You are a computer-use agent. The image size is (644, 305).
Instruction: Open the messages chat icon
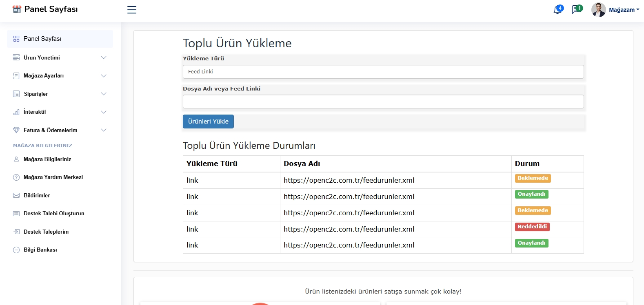point(576,9)
